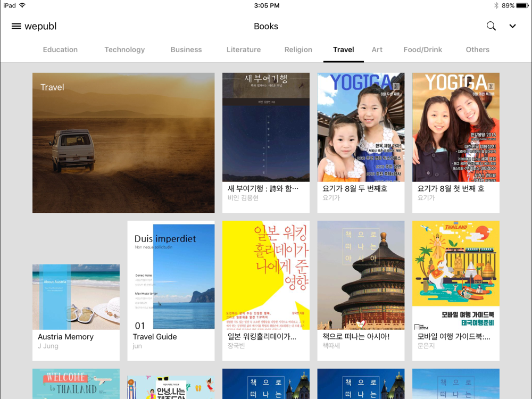532x399 pixels.
Task: Click the author 장국빈
Action: click(236, 346)
